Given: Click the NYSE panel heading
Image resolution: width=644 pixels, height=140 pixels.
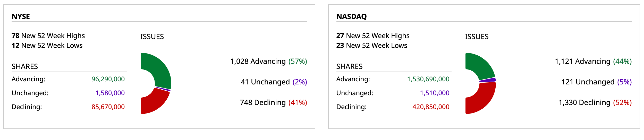Looking at the screenshot, I should tap(21, 17).
